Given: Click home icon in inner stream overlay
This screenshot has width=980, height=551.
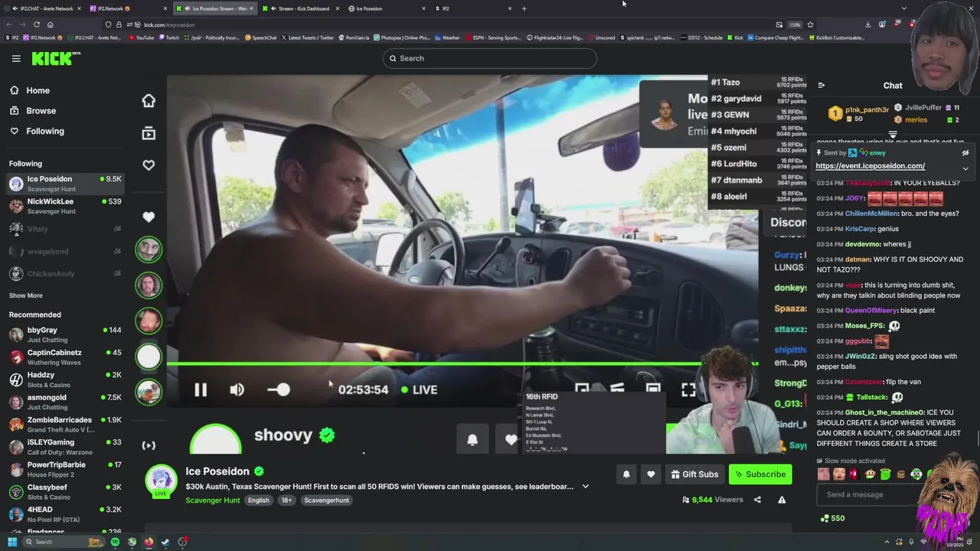Looking at the screenshot, I should click(149, 101).
